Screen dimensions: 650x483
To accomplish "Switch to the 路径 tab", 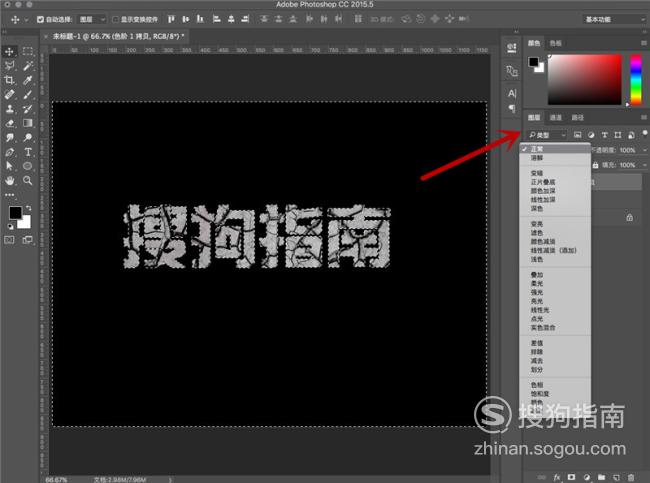I will [x=577, y=118].
